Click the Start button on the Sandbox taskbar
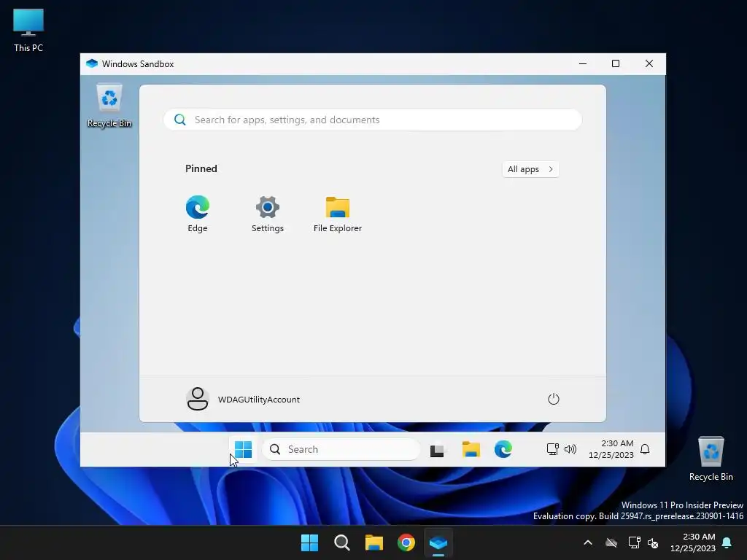This screenshot has height=560, width=747. click(243, 449)
